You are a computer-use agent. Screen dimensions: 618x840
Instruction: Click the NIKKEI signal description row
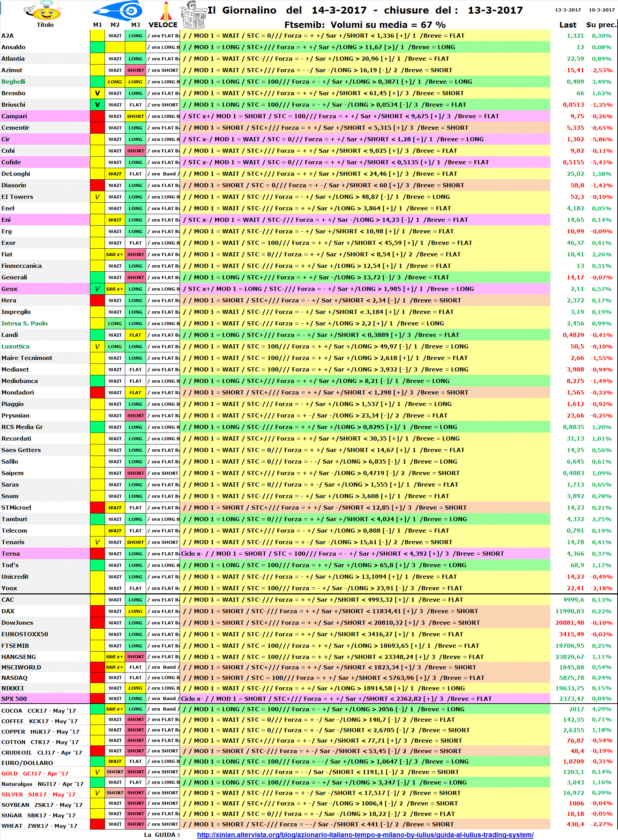(365, 688)
